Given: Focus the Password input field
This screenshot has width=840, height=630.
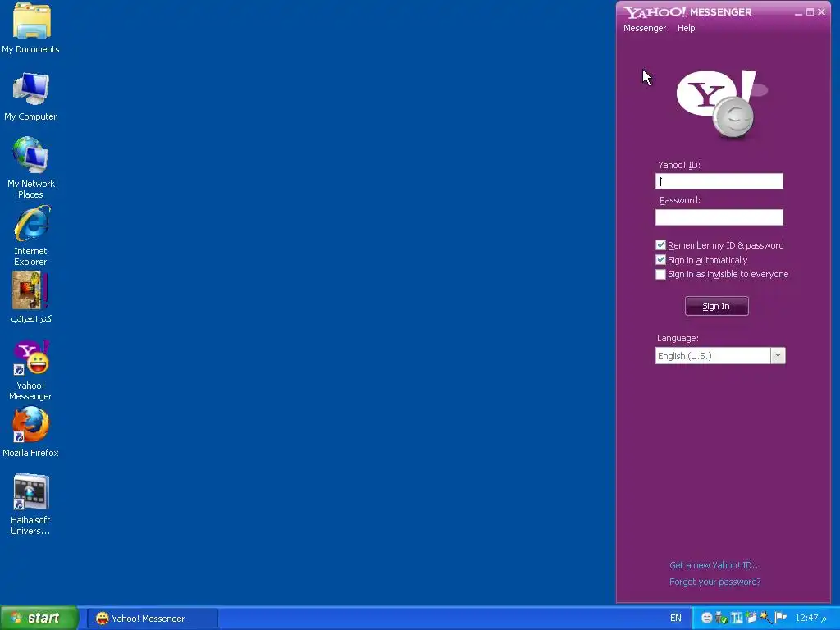Looking at the screenshot, I should click(x=719, y=217).
